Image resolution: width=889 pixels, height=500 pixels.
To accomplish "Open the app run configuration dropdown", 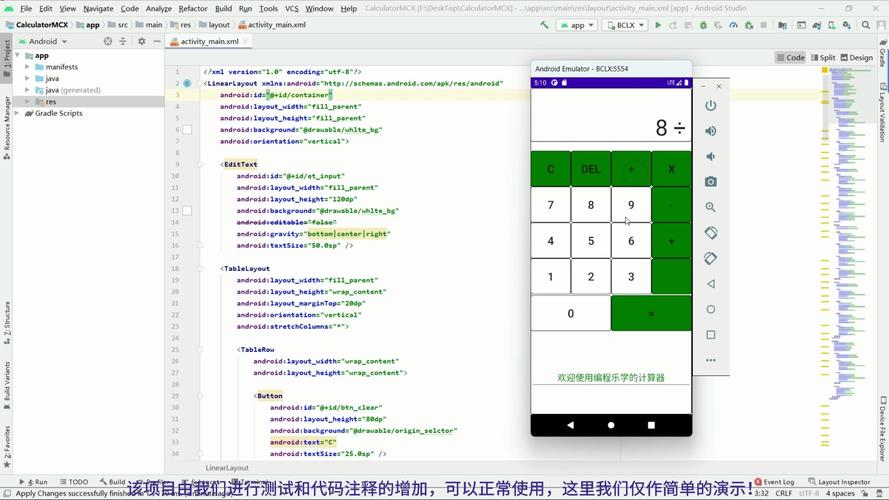I will 577,25.
